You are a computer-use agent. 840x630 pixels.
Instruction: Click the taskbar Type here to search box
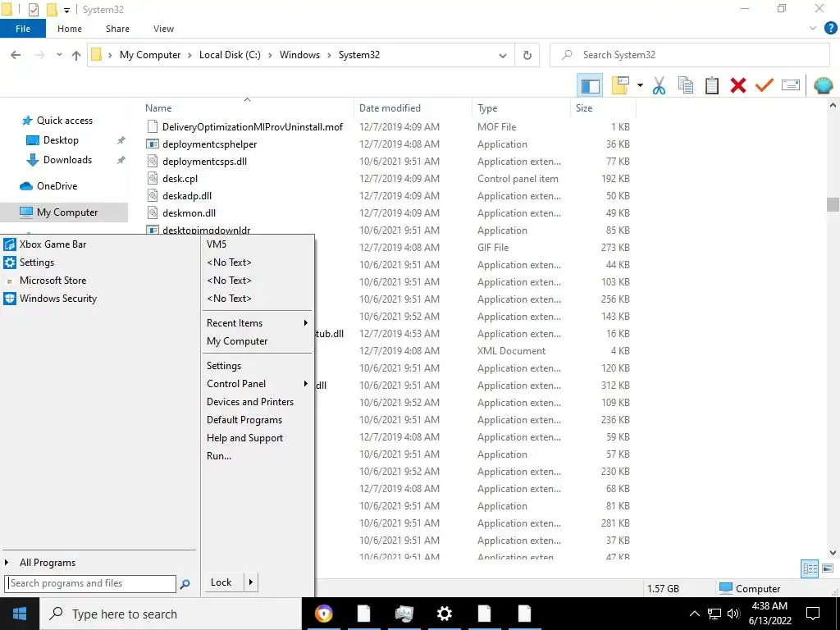pyautogui.click(x=171, y=614)
